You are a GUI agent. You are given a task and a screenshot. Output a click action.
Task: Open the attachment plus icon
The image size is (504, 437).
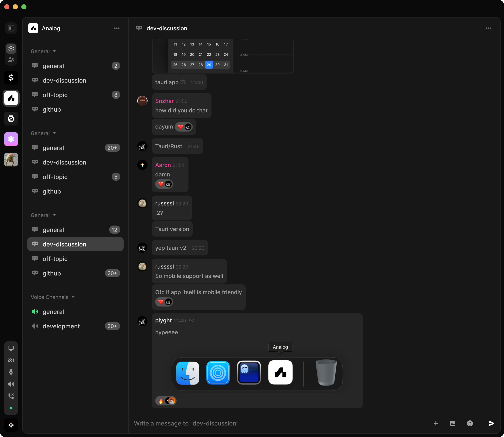click(436, 424)
